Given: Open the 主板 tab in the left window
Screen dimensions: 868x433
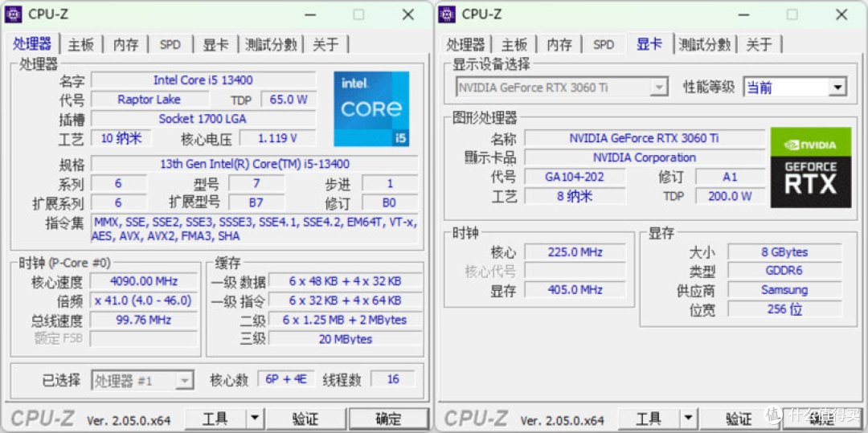Looking at the screenshot, I should click(81, 45).
